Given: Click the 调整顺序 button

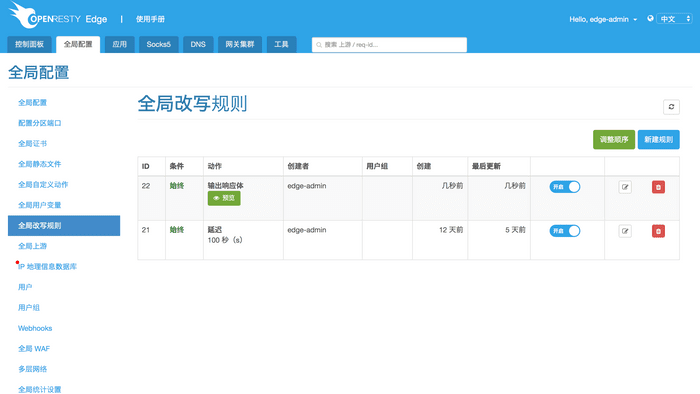Looking at the screenshot, I should (614, 140).
